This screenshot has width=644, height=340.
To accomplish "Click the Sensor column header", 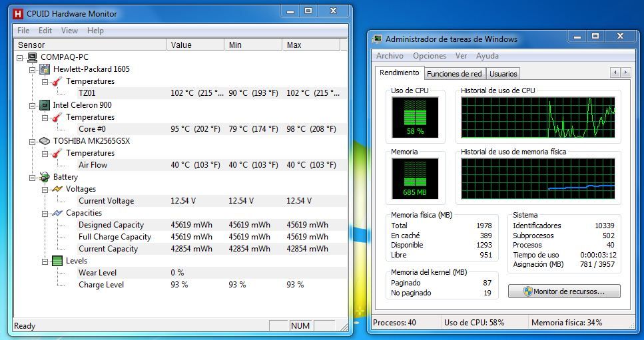I will pos(91,45).
